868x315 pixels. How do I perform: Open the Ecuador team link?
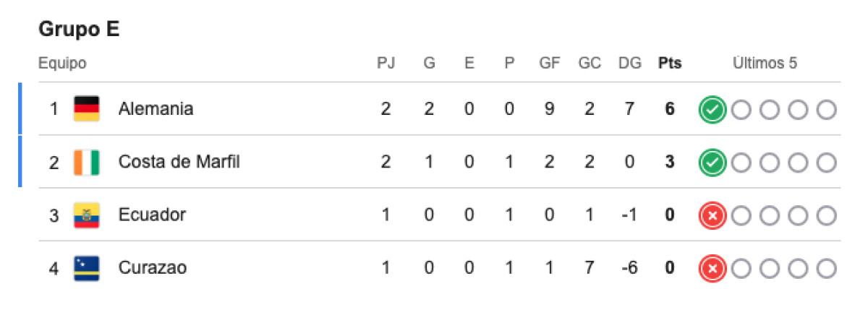(x=153, y=215)
